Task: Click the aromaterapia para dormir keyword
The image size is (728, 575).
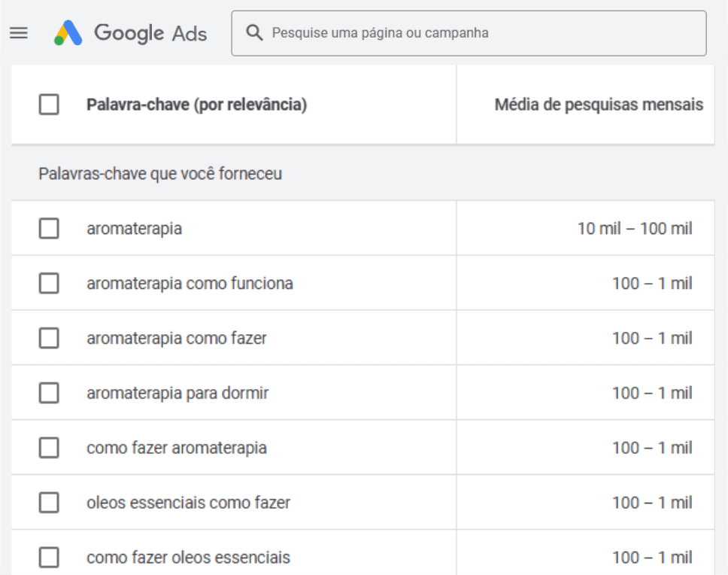Action: click(177, 393)
